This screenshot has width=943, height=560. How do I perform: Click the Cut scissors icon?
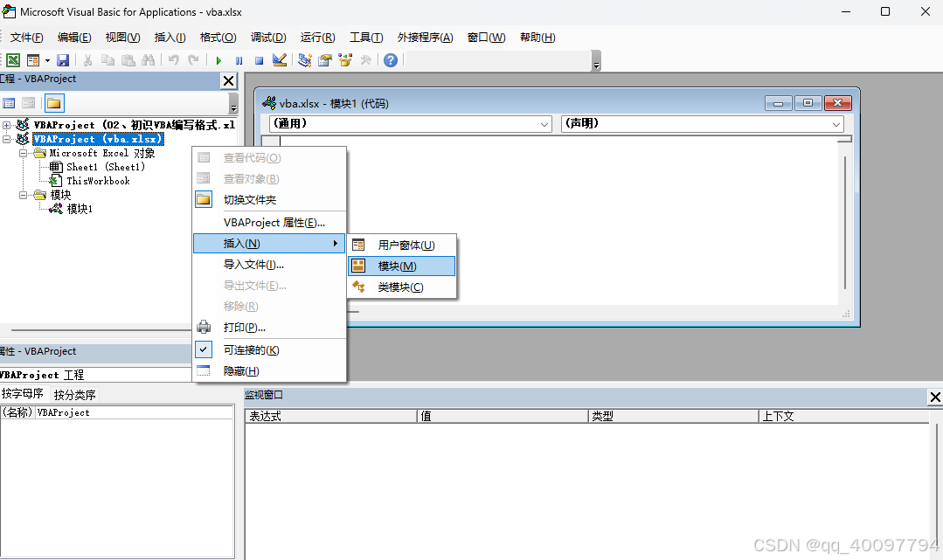(x=87, y=60)
